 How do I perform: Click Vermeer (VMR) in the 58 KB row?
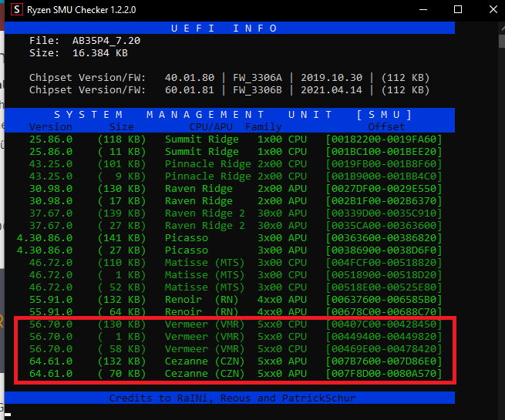[205, 349]
